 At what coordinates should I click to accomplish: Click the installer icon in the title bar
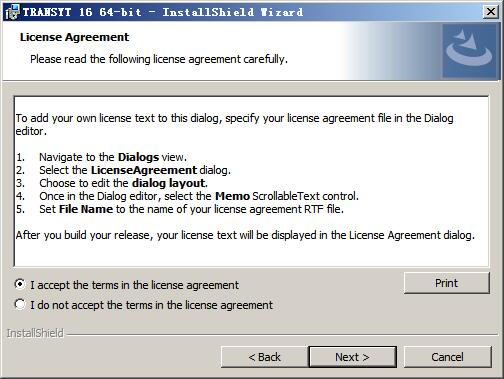(x=12, y=12)
